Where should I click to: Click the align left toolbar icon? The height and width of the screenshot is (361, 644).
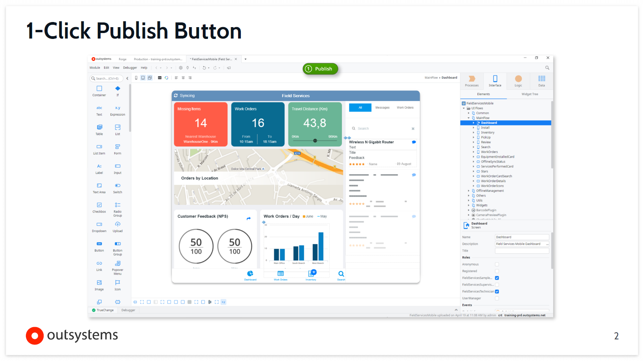click(176, 78)
